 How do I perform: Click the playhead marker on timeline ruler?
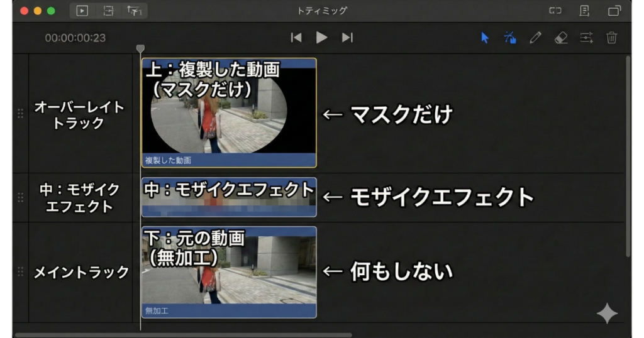tap(140, 48)
